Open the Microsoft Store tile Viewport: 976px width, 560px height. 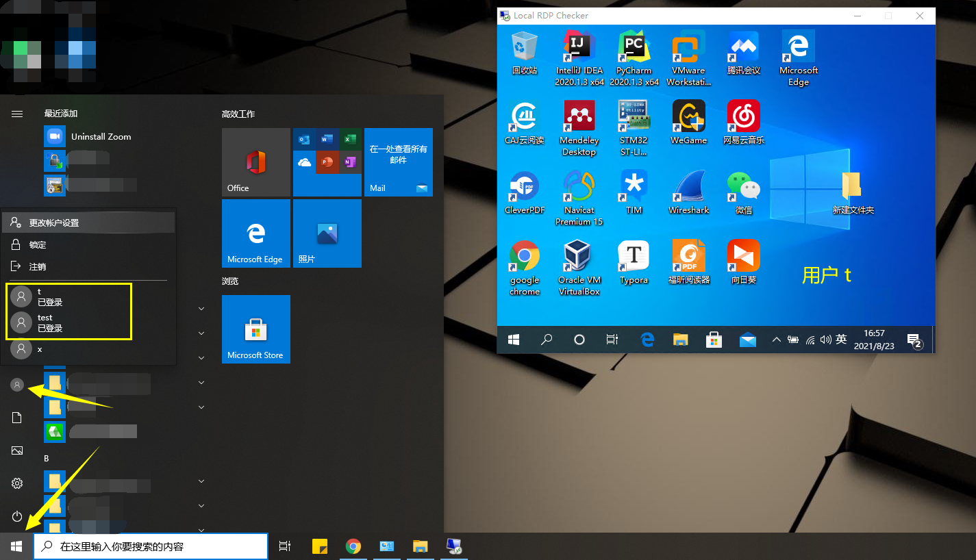click(x=256, y=329)
